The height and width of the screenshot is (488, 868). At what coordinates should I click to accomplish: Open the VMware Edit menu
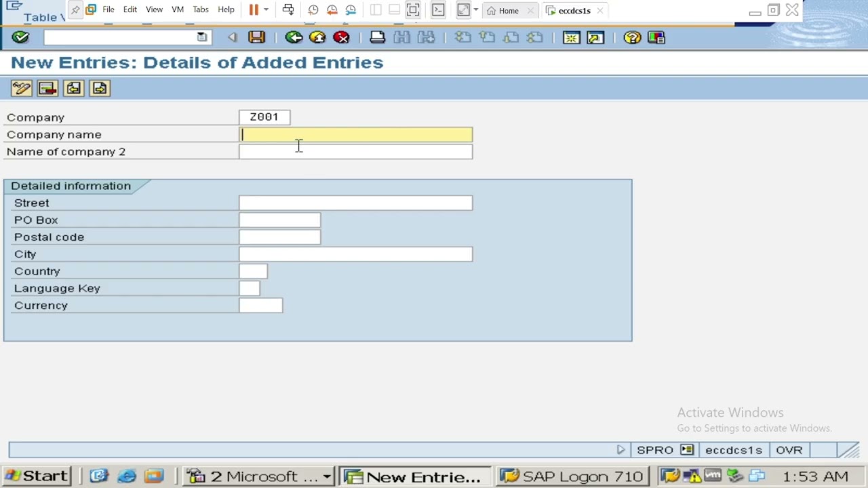point(130,10)
